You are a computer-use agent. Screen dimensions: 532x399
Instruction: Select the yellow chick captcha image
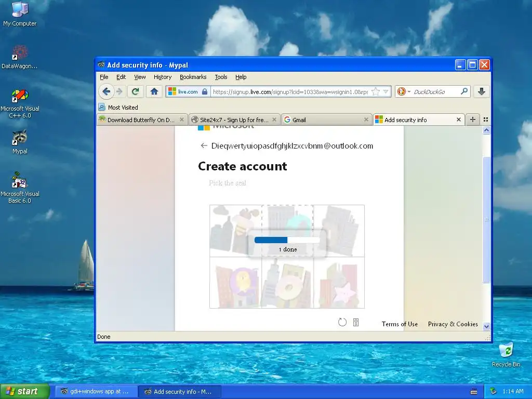click(235, 283)
